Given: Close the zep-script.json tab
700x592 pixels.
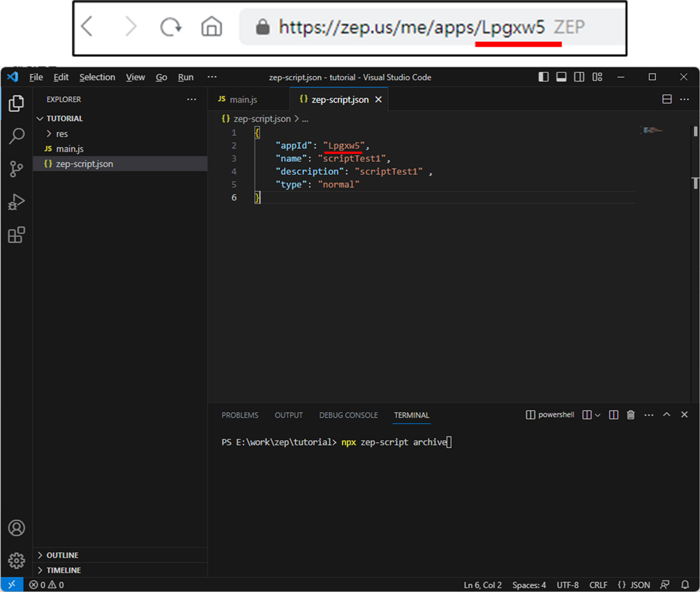Looking at the screenshot, I should pyautogui.click(x=379, y=100).
